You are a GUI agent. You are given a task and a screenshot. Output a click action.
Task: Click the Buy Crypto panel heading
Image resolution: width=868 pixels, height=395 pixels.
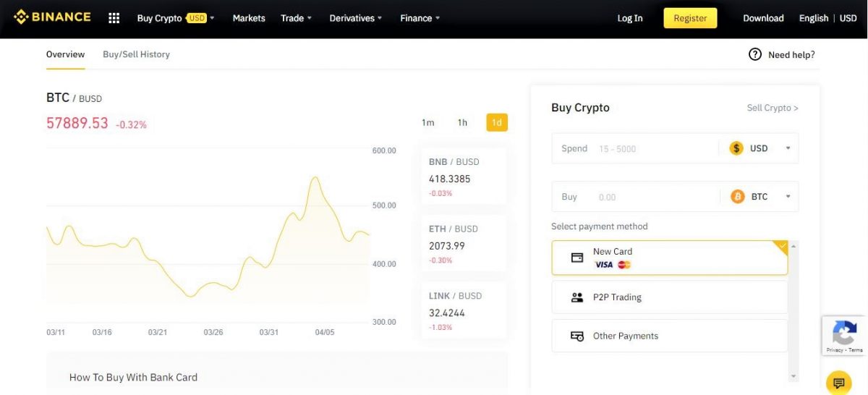(x=580, y=108)
